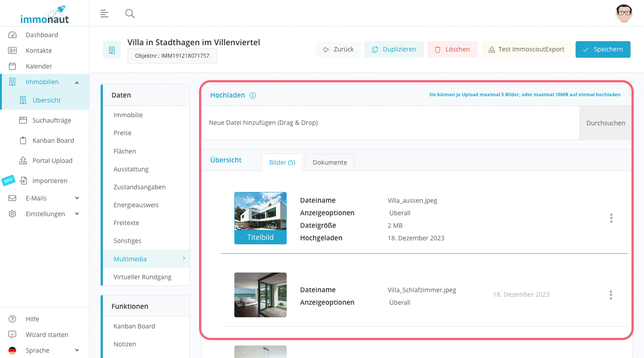Screen dimensions: 644x358
Task: Click the building icon beside the villa title
Action: [111, 49]
